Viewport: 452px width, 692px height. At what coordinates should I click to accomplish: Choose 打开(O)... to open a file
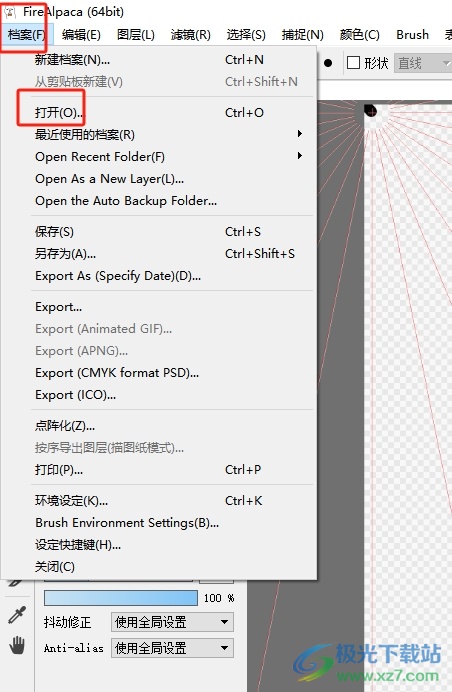(x=159, y=113)
